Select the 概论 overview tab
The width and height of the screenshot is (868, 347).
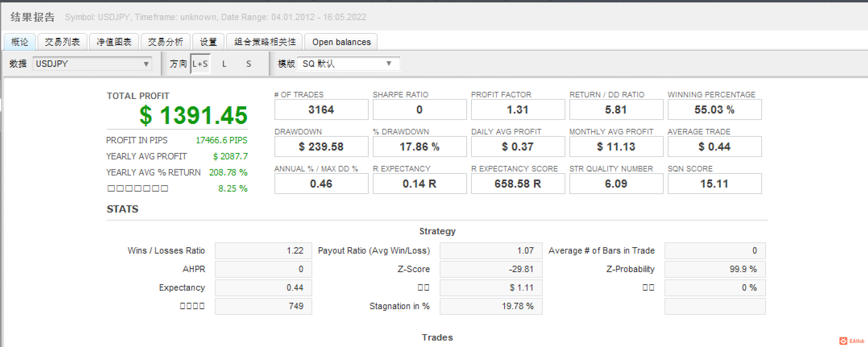pos(20,42)
